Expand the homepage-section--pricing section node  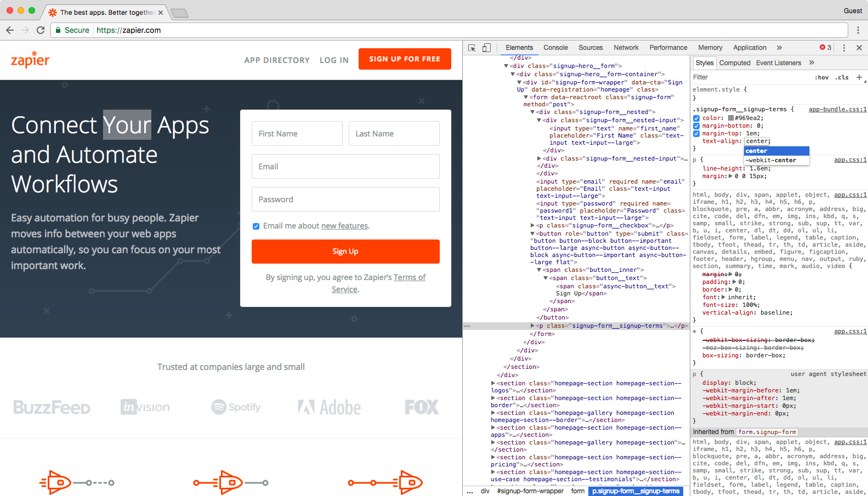click(x=493, y=457)
